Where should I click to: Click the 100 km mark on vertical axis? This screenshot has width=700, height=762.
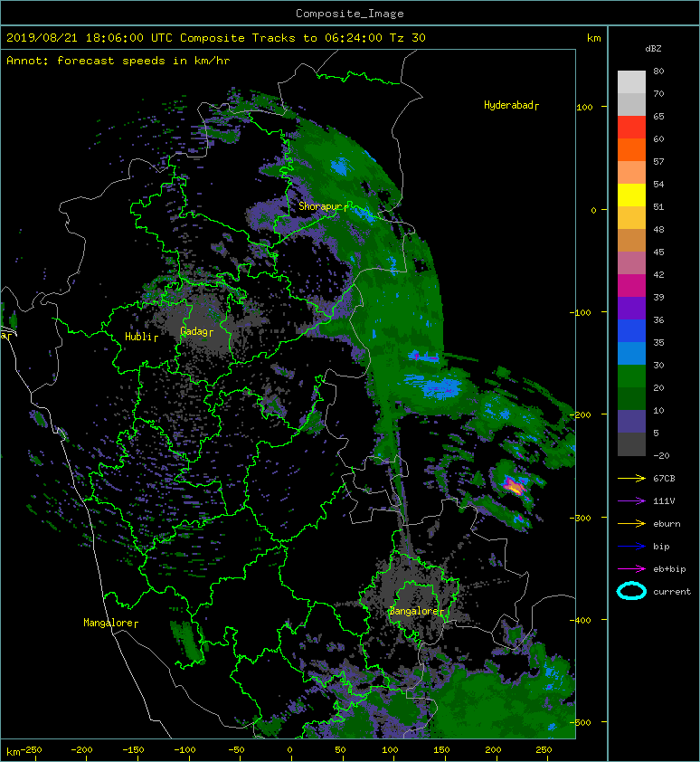point(584,108)
